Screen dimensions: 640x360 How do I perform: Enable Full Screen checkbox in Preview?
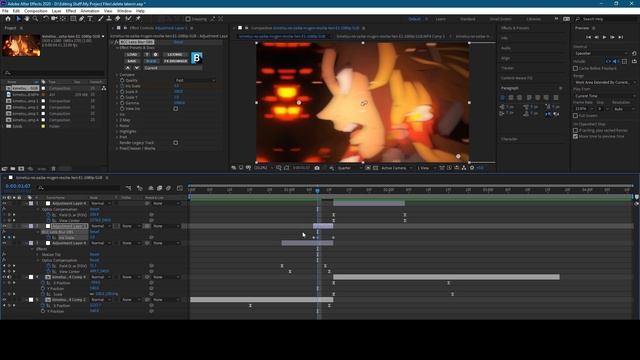click(x=576, y=116)
